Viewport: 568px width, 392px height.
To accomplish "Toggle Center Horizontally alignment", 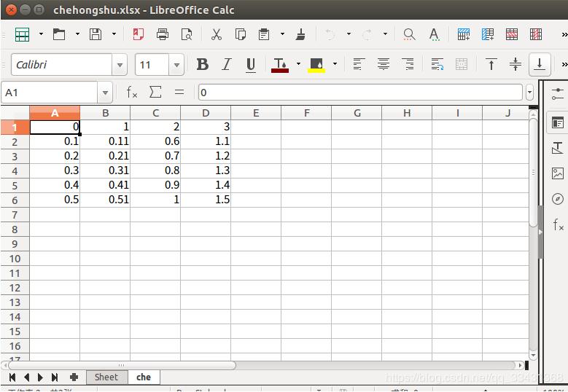I will click(x=384, y=64).
